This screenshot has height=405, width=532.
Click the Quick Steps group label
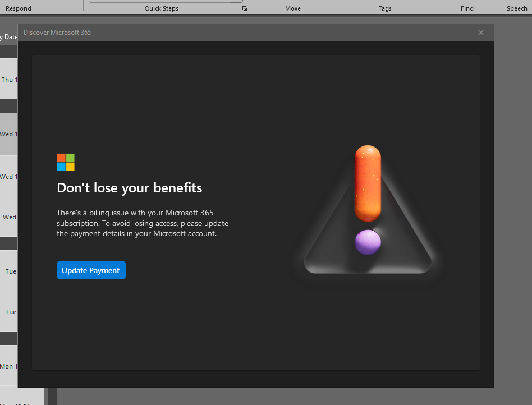[x=162, y=8]
